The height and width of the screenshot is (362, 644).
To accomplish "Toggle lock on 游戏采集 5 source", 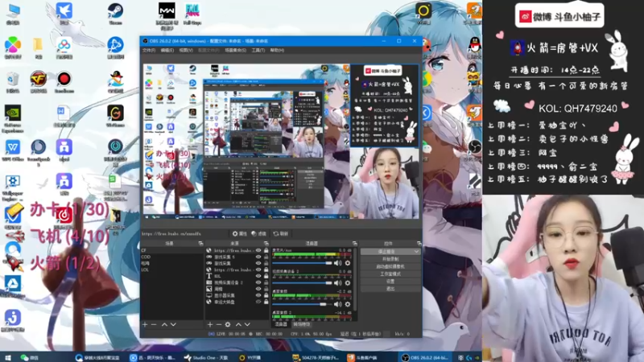I will 266,257.
